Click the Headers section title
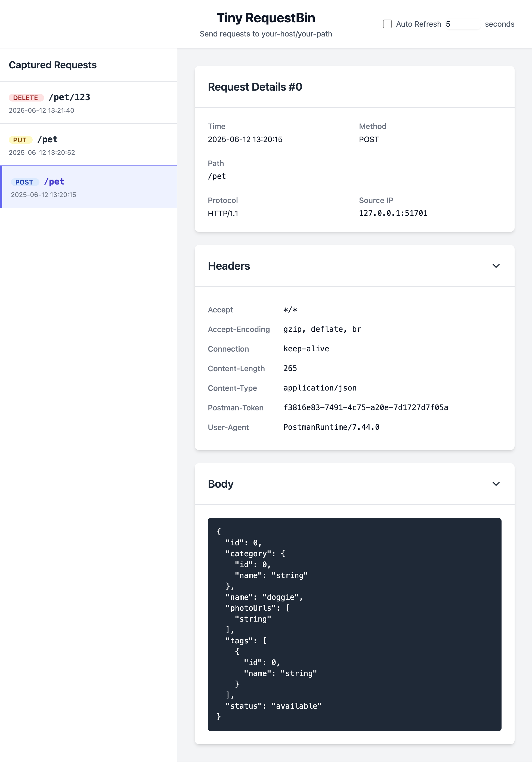 (x=229, y=266)
